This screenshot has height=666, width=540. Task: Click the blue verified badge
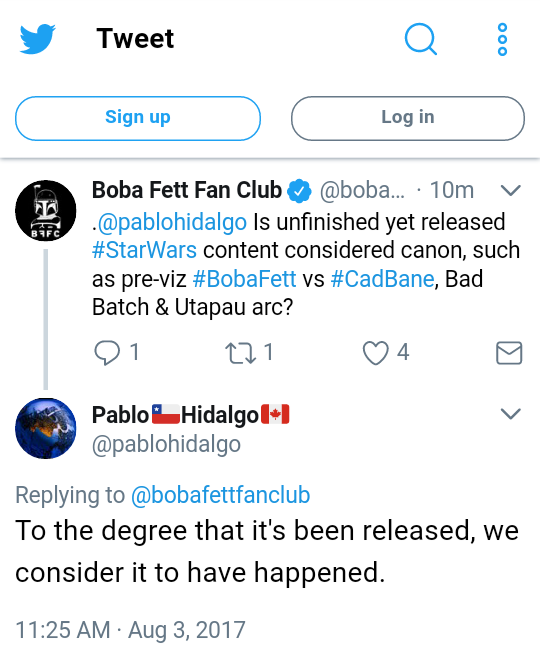click(299, 191)
